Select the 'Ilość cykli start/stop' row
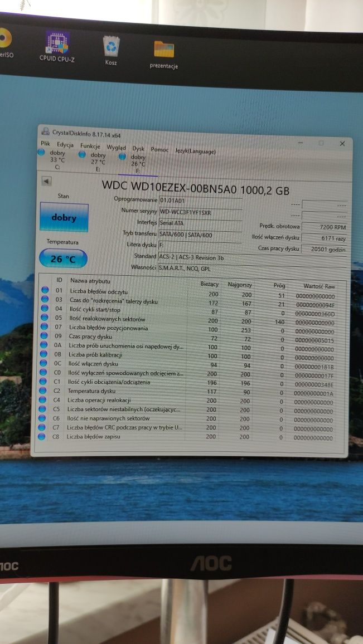This screenshot has width=363, height=644. pyautogui.click(x=188, y=311)
